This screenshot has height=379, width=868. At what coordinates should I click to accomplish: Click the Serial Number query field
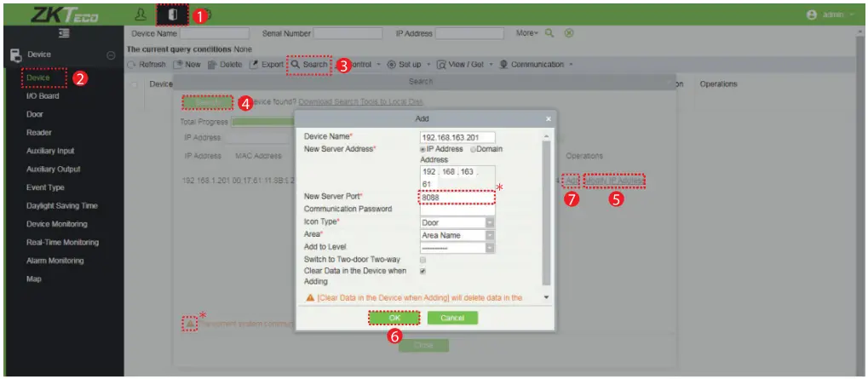click(x=348, y=34)
